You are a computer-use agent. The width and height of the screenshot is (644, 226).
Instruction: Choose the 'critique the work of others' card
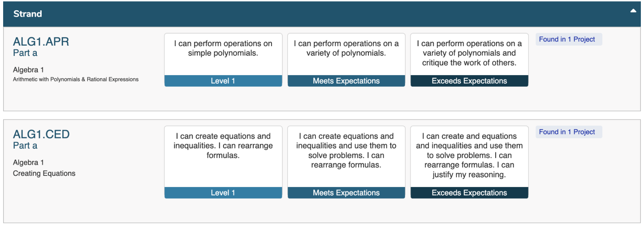pos(469,54)
